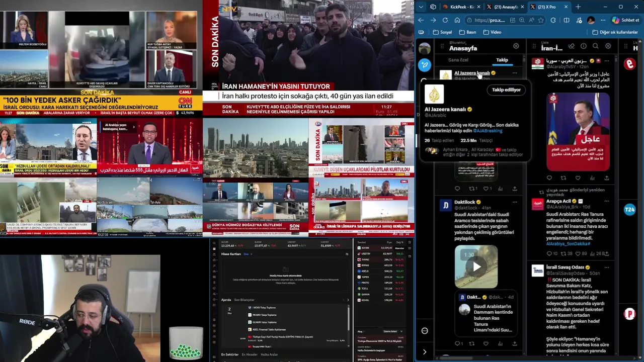Go forward in the browser
This screenshot has height=362, width=644.
433,20
